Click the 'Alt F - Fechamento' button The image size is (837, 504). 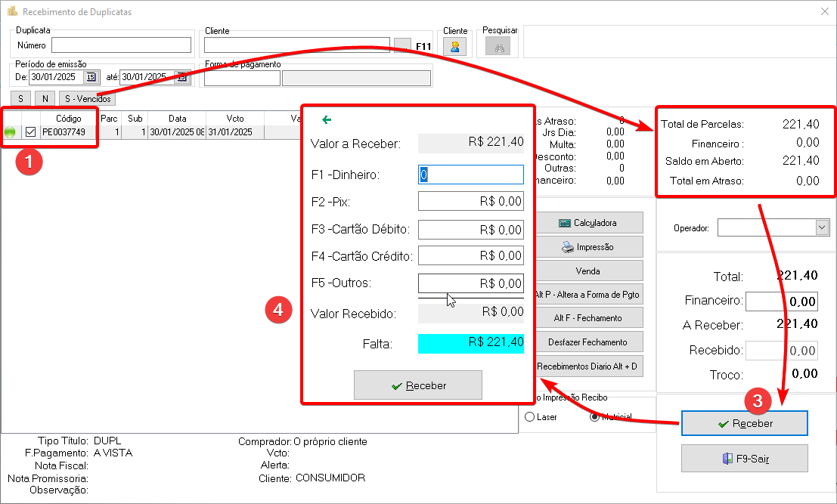coord(587,318)
